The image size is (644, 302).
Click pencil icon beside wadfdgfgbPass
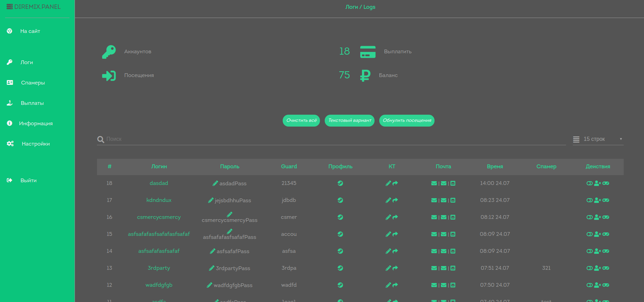point(209,285)
